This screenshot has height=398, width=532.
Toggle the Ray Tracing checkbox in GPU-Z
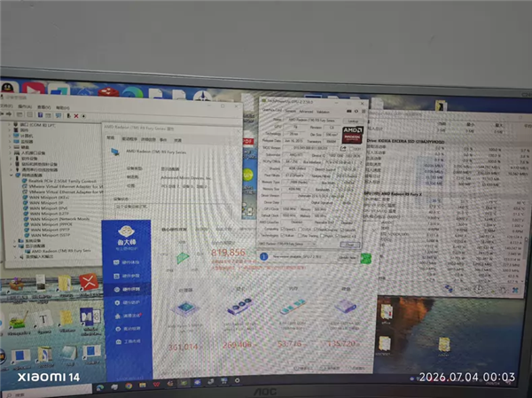coord(300,236)
